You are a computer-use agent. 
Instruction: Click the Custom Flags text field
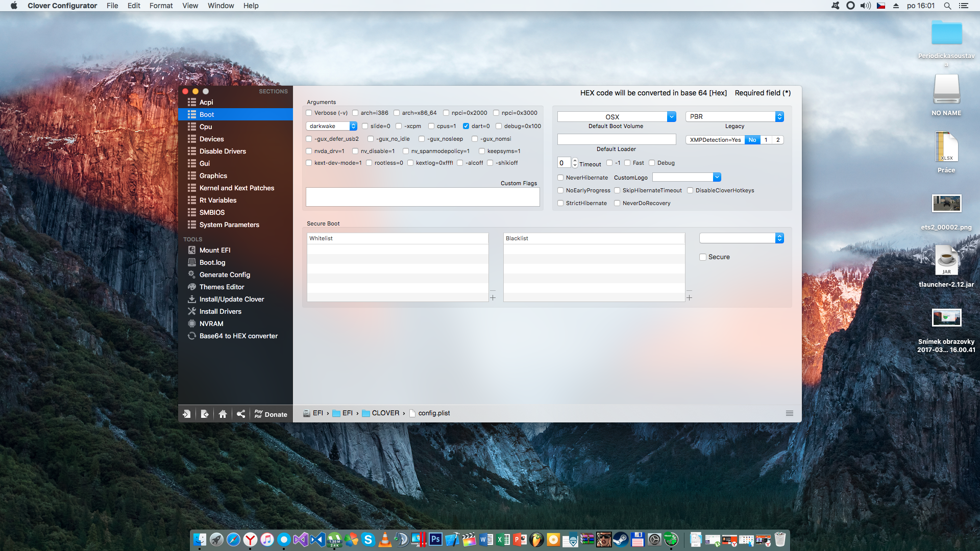click(423, 197)
